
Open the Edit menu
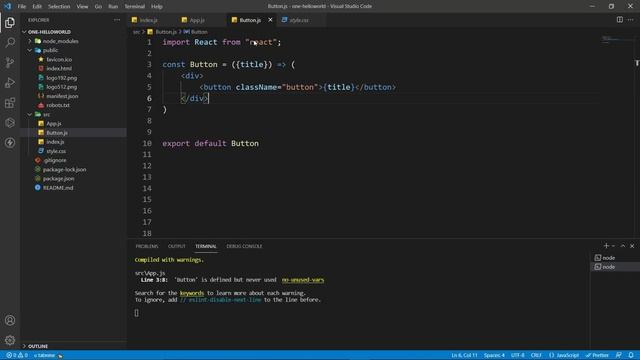37,7
